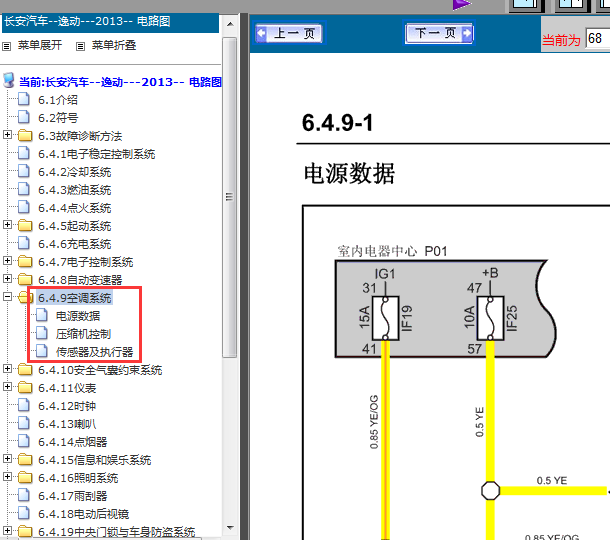This screenshot has width=610, height=540.
Task: Click the page icon beside 电源数据
Action: point(42,315)
